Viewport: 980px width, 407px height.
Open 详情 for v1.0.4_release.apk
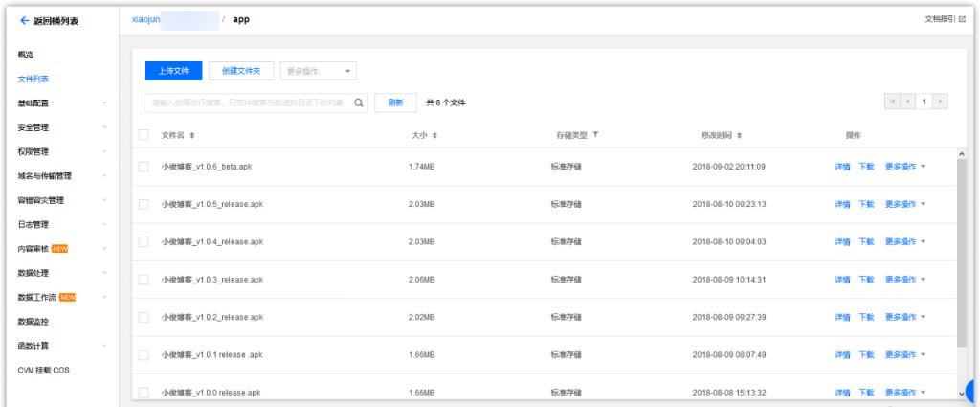(x=842, y=242)
